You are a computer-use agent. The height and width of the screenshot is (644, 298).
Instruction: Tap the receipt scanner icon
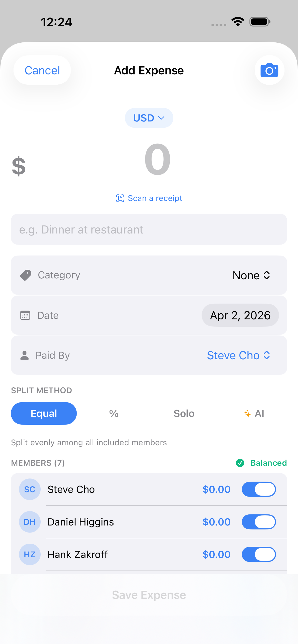tap(120, 198)
